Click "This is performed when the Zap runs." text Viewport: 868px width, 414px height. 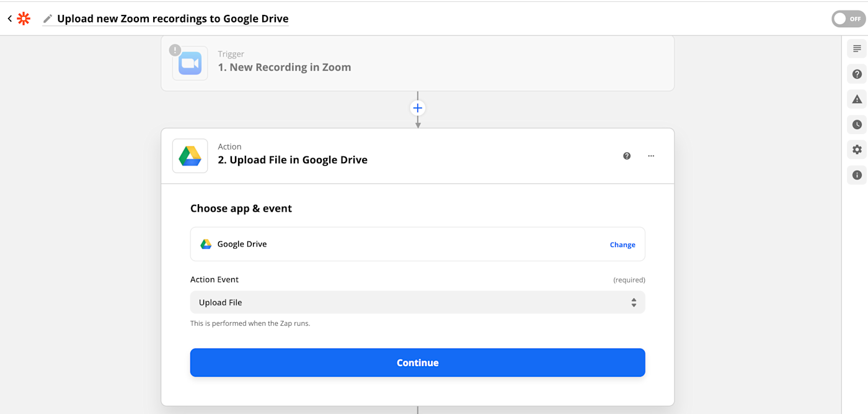click(x=250, y=323)
